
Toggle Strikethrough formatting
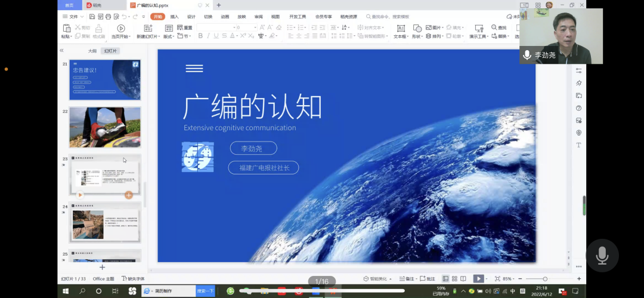pyautogui.click(x=225, y=36)
